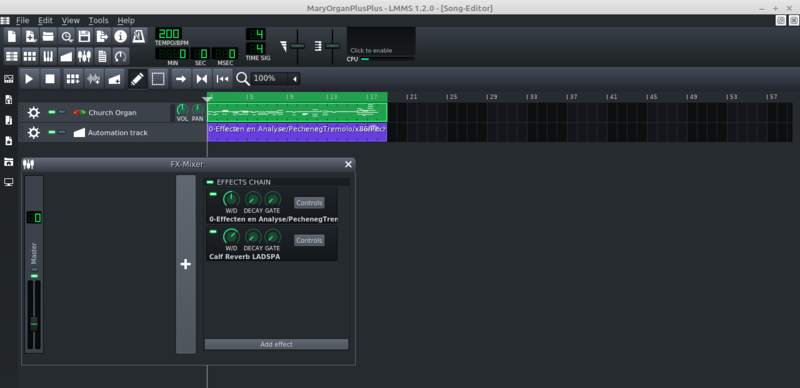
Task: Click the Add effect button
Action: click(x=277, y=344)
